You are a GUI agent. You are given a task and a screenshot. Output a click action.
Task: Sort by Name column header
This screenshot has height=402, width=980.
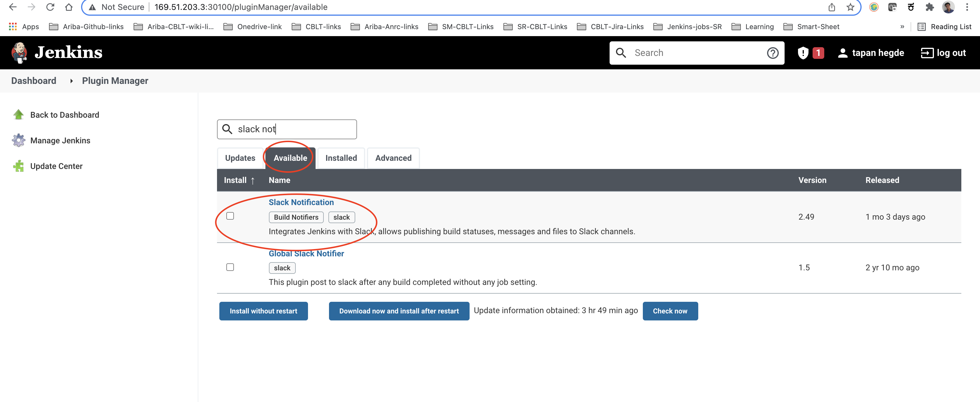coord(279,180)
